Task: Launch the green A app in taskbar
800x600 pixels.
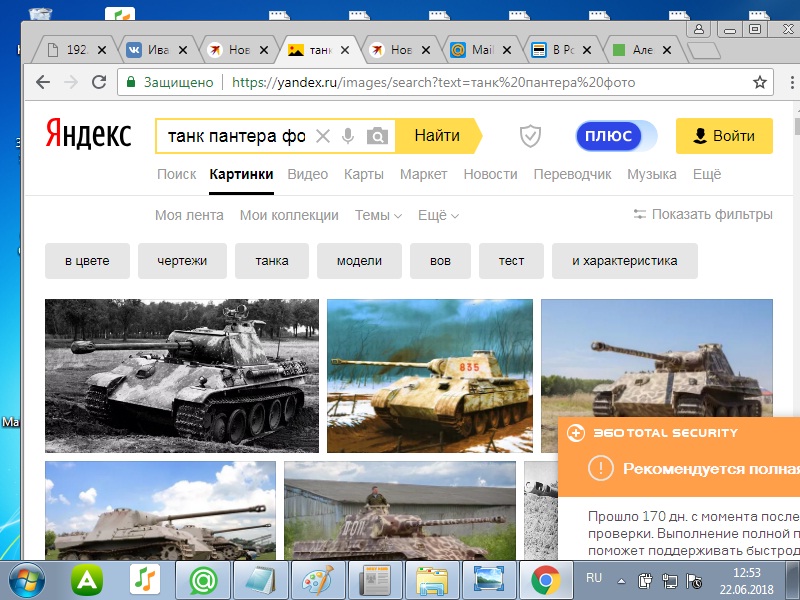Action: 87,580
